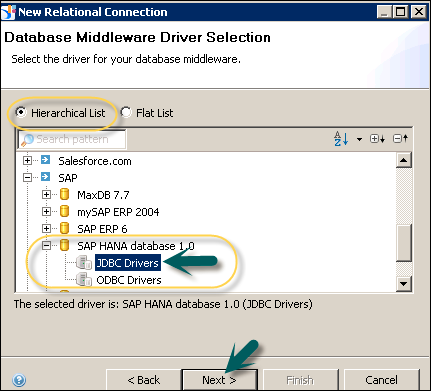Viewport: 431px width, 391px height.
Task: Minimize the New Relational Connection dialog
Action: 384,12
